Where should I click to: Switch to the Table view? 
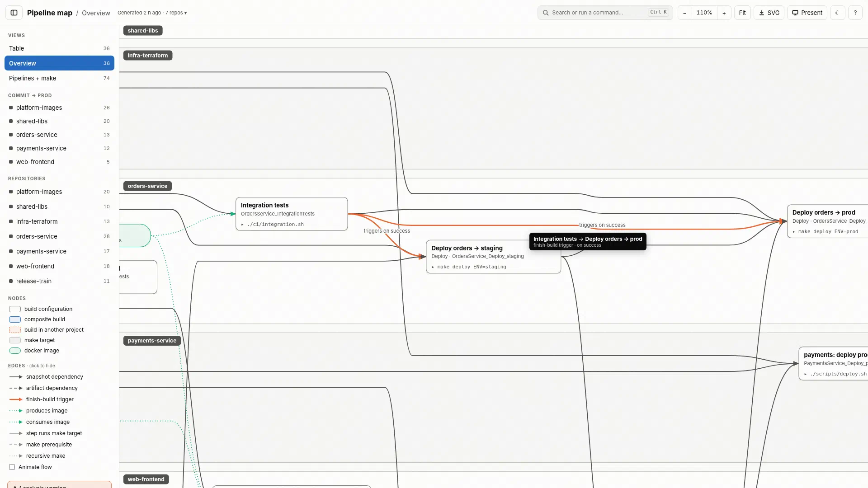pyautogui.click(x=59, y=48)
